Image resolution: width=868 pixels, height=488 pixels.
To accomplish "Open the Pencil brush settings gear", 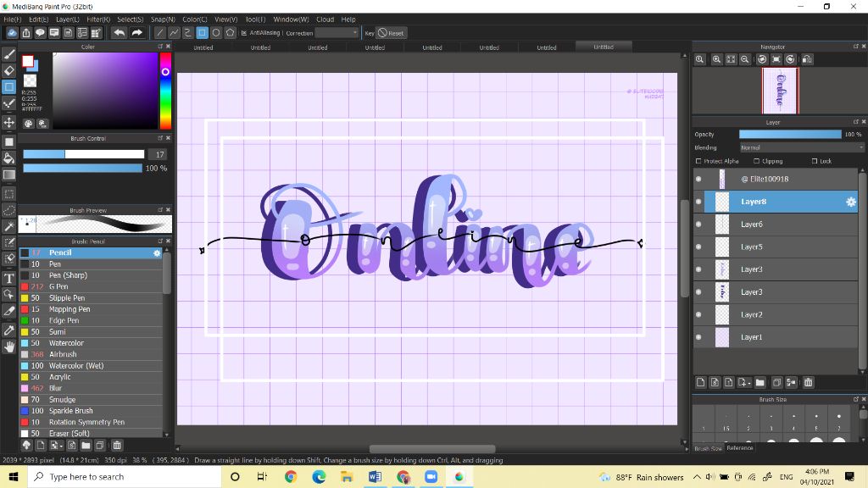I will point(157,252).
